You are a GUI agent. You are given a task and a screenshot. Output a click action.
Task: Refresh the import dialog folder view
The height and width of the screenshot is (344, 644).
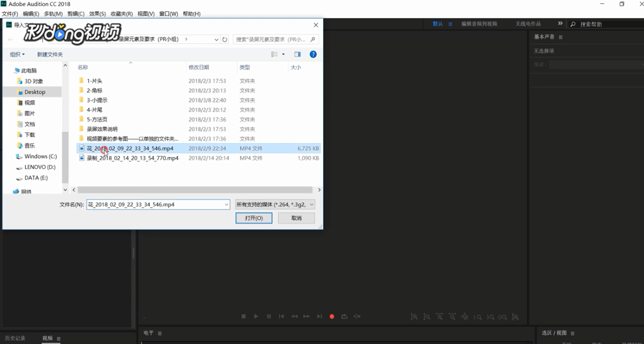[x=225, y=39]
